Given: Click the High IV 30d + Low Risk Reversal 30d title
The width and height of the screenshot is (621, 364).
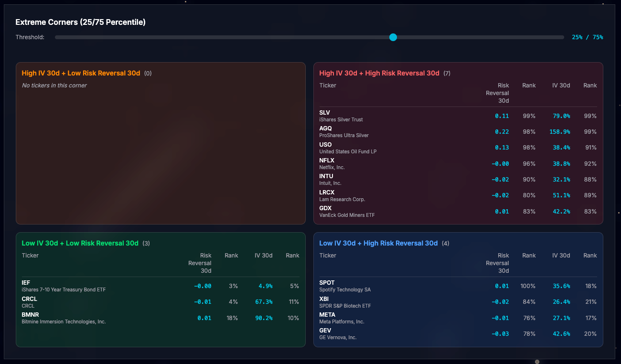Looking at the screenshot, I should (x=81, y=73).
